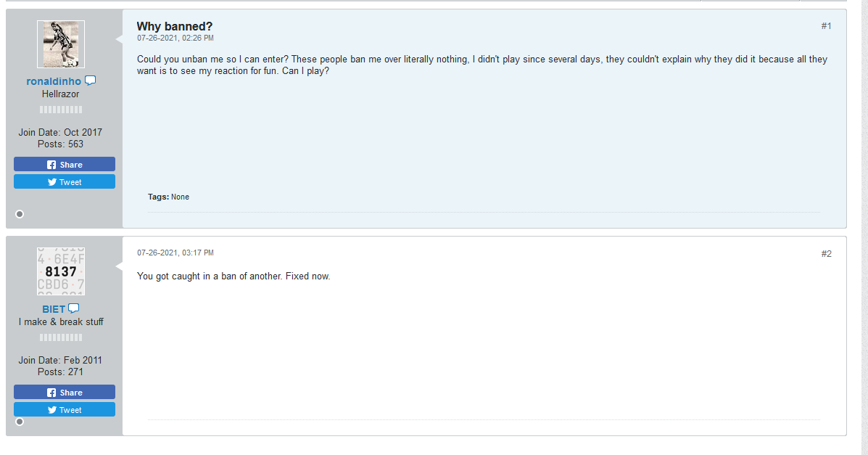Tweet ronaldinho's post
The width and height of the screenshot is (868, 455).
(65, 182)
